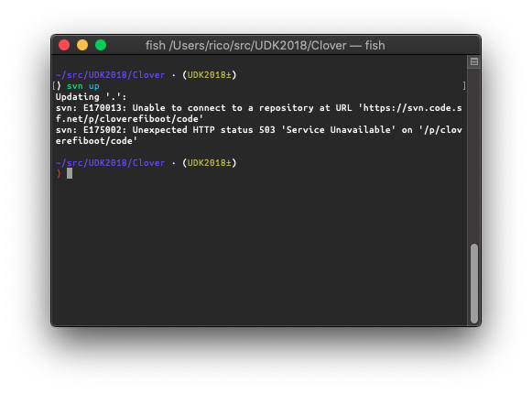This screenshot has height=394, width=532.
Task: Click the window title 'fish /Users/rico/src/UDK2018/Clover'
Action: tap(246, 45)
